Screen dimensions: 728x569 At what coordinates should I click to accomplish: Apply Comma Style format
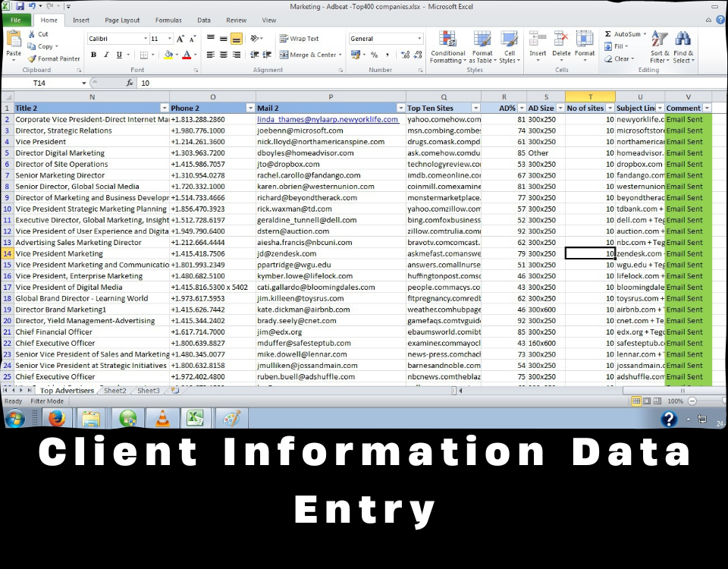click(x=387, y=55)
